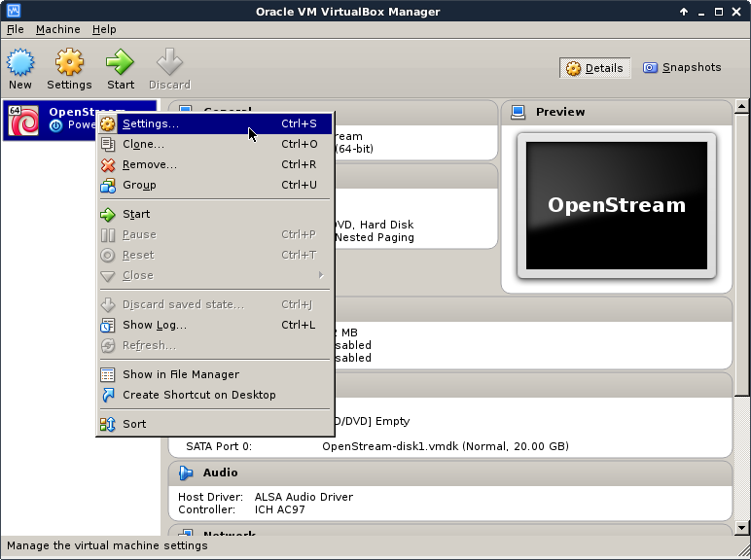
Task: Click the Sort icon in the context menu
Action: tap(108, 424)
